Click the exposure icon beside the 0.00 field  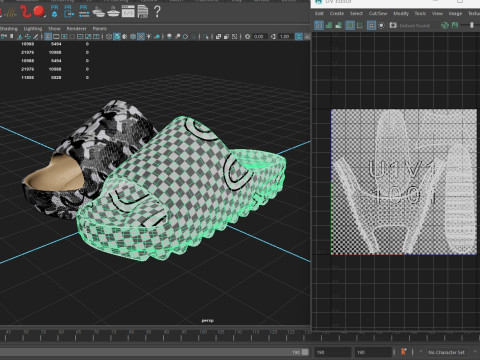click(247, 37)
